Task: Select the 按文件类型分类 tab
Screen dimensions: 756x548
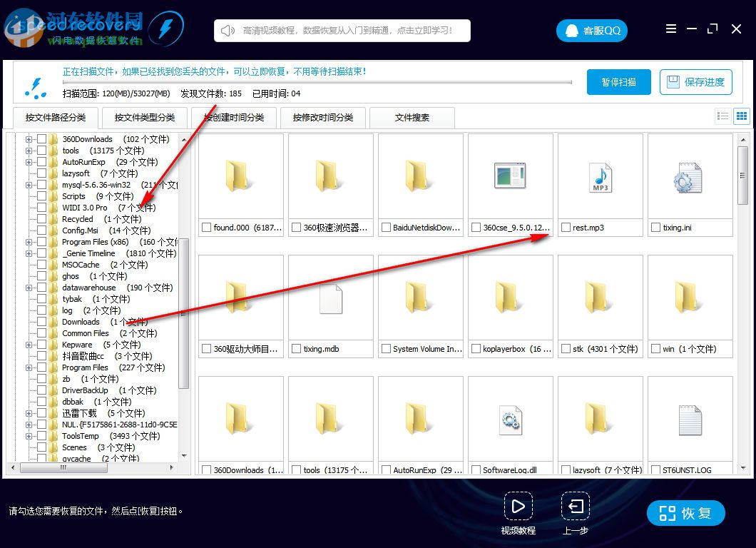Action: click(145, 118)
